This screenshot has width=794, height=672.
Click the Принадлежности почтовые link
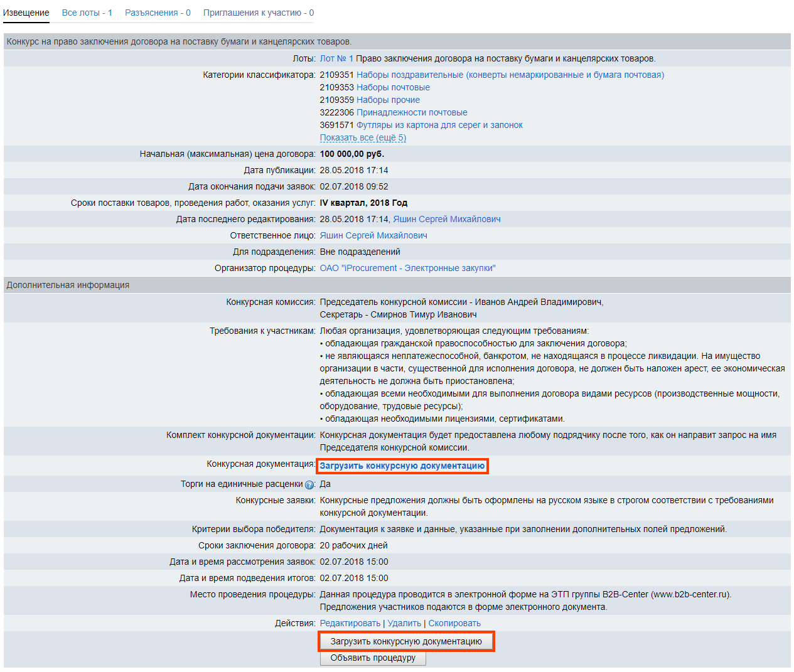tap(412, 112)
